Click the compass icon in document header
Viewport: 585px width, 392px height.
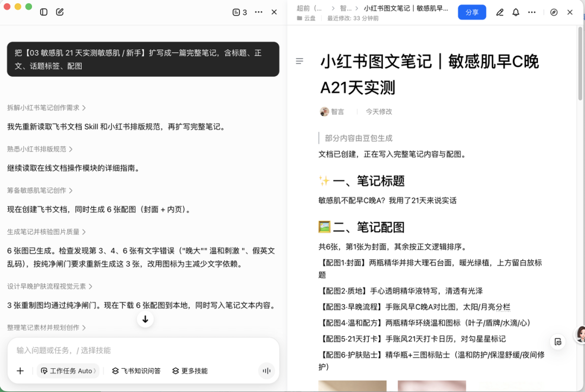554,12
